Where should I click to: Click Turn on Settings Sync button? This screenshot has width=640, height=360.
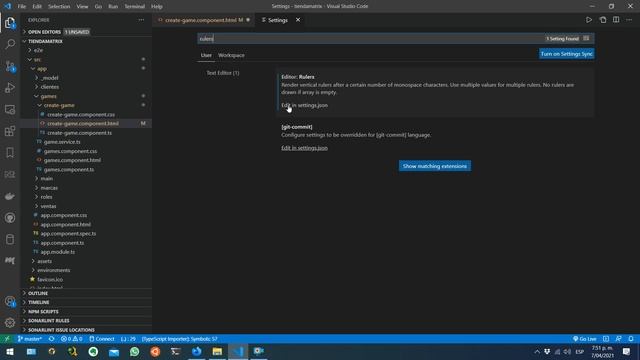click(567, 54)
